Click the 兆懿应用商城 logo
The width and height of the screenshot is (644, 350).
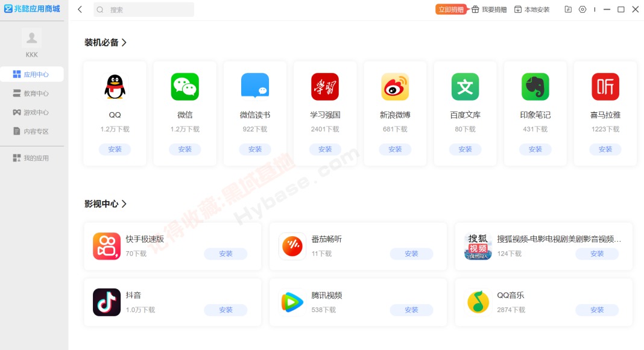pyautogui.click(x=32, y=8)
